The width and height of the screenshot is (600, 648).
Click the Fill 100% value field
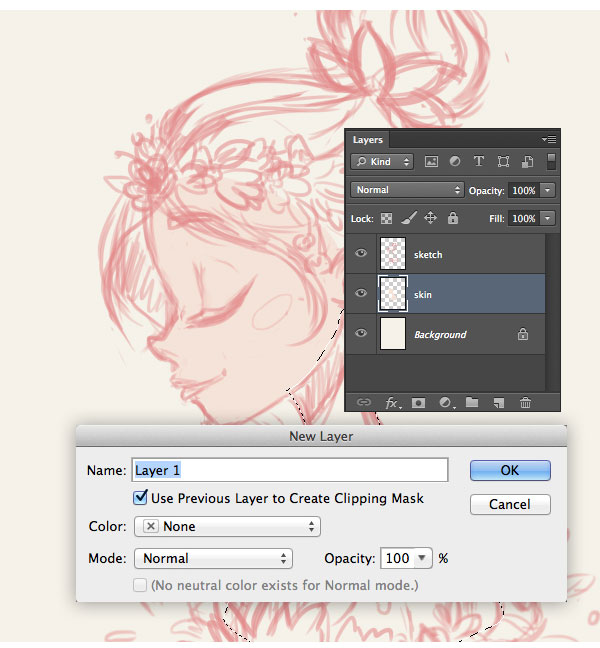pyautogui.click(x=524, y=218)
